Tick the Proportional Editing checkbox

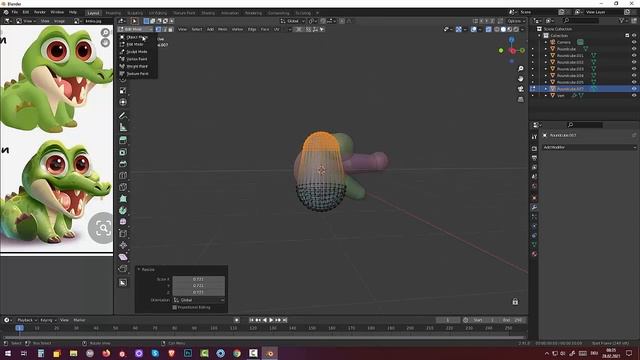pyautogui.click(x=175, y=307)
